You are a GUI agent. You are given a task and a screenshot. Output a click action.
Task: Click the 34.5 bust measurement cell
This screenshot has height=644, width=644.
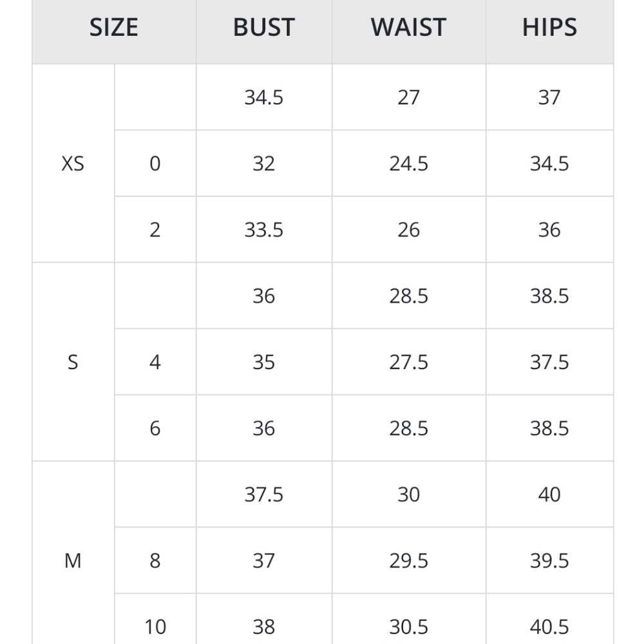point(263,97)
